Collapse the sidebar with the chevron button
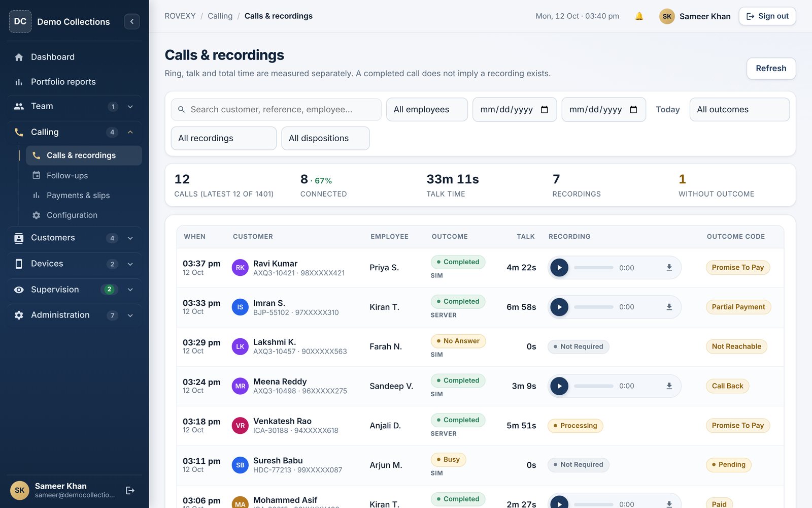 (132, 21)
